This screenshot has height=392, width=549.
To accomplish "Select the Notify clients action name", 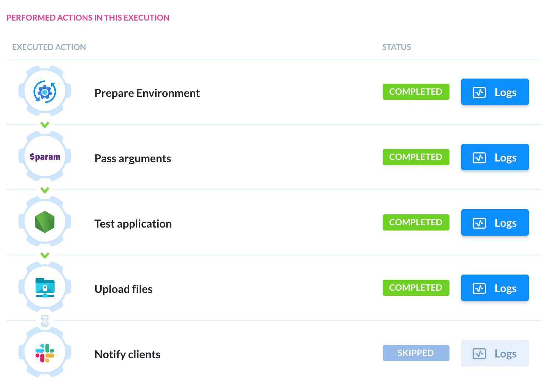I will coord(127,355).
